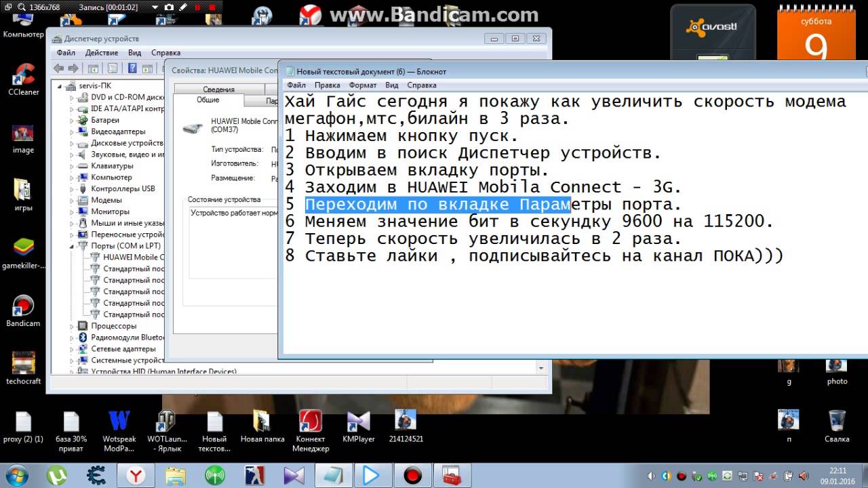Click the Notepad line 'Открываем вкладку порты'

coord(417,170)
